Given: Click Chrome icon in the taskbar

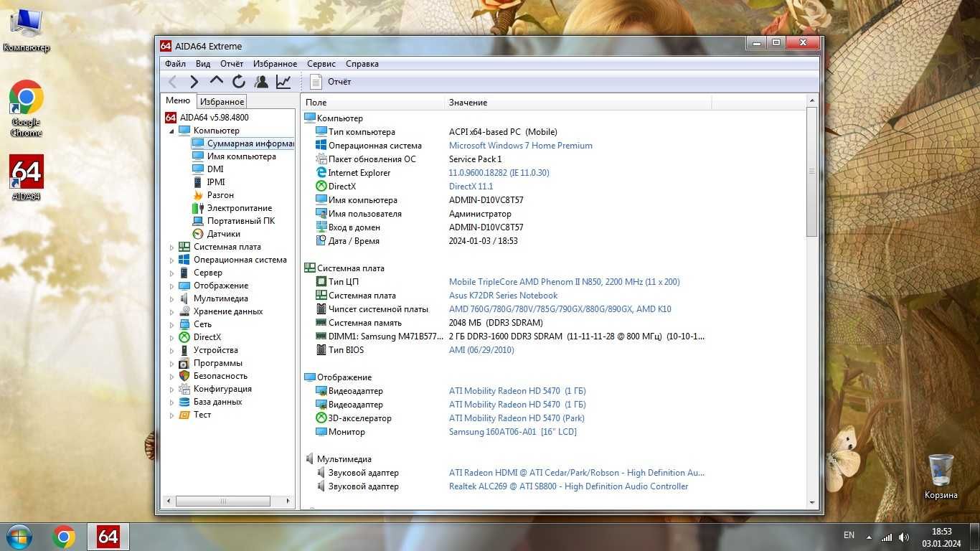Looking at the screenshot, I should point(64,537).
